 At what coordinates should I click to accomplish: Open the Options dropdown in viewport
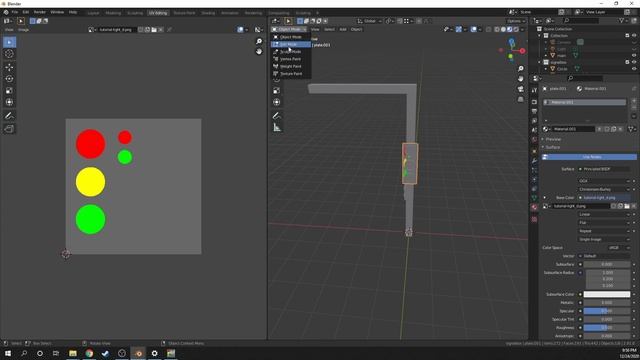[516, 21]
